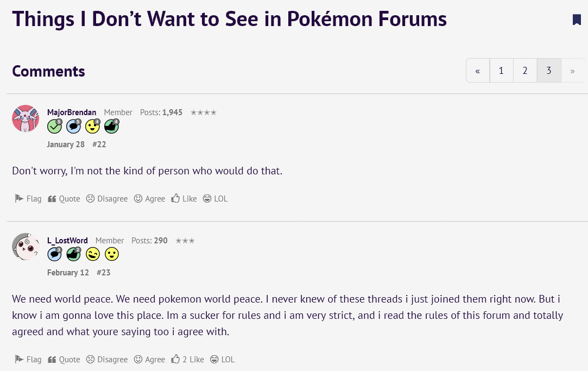The image size is (588, 371).
Task: Bookmark this discussion with the bookmark icon
Action: tap(577, 20)
